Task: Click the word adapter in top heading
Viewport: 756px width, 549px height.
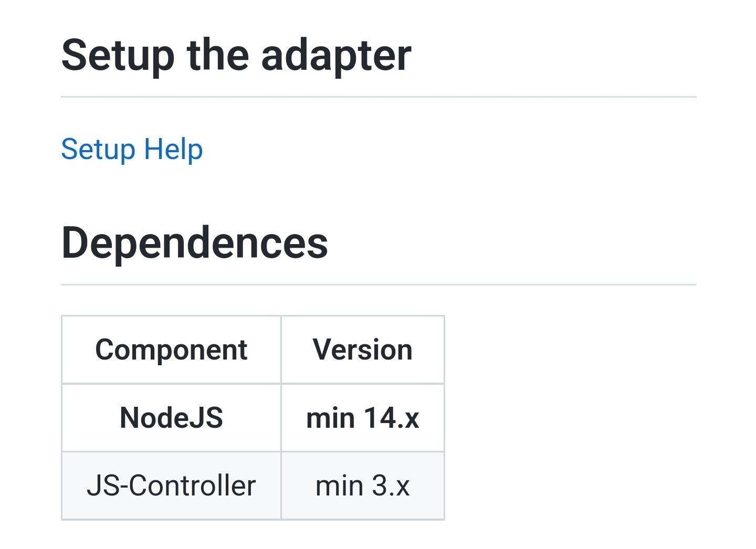Action: pos(336,57)
